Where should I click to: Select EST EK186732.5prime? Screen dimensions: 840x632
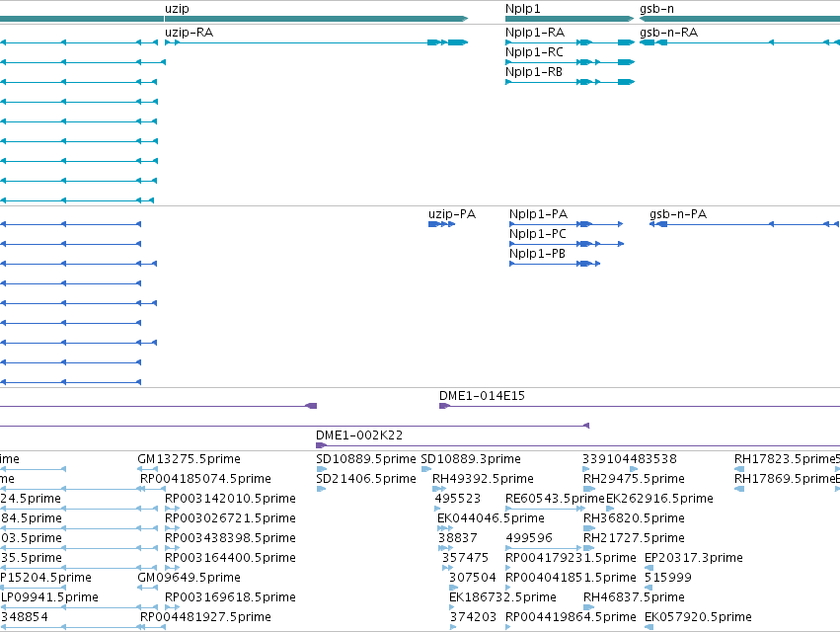coord(503,597)
